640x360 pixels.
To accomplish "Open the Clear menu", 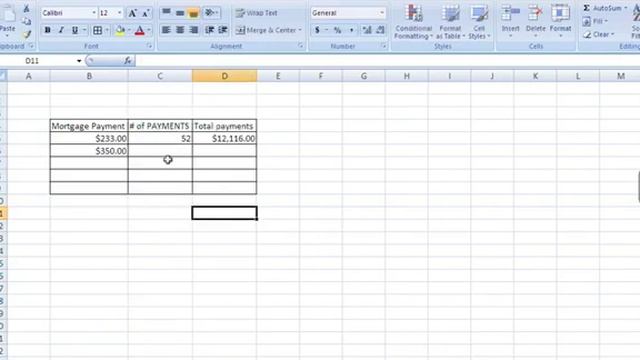I will 598,35.
